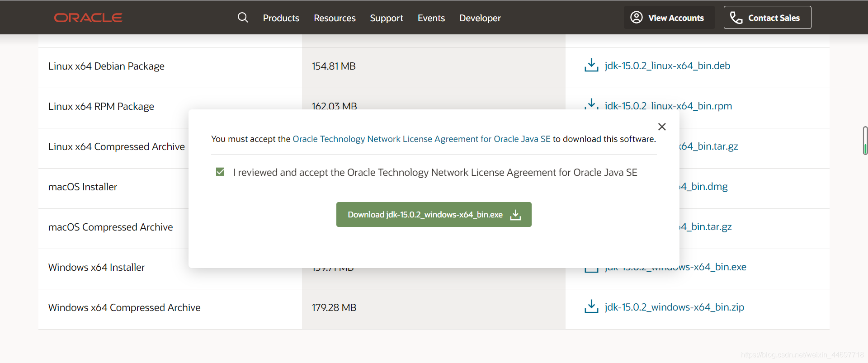This screenshot has width=868, height=363.
Task: Select the Linux x64 RPM Package text
Action: 101,106
